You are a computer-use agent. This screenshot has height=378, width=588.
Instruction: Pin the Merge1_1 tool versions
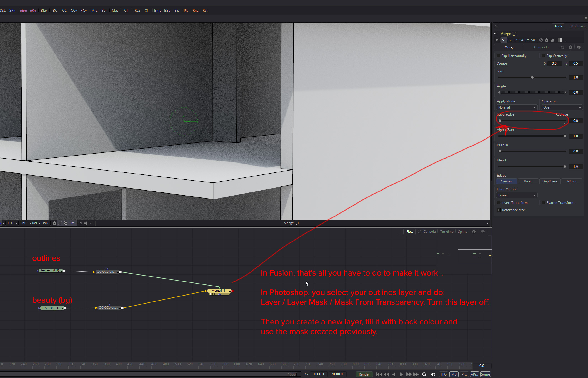pyautogui.click(x=497, y=40)
